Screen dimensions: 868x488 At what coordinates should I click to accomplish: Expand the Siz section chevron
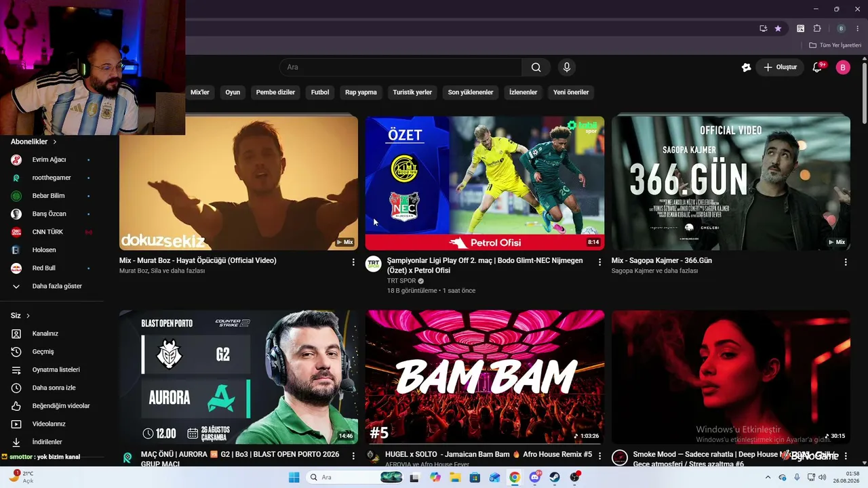click(x=28, y=315)
